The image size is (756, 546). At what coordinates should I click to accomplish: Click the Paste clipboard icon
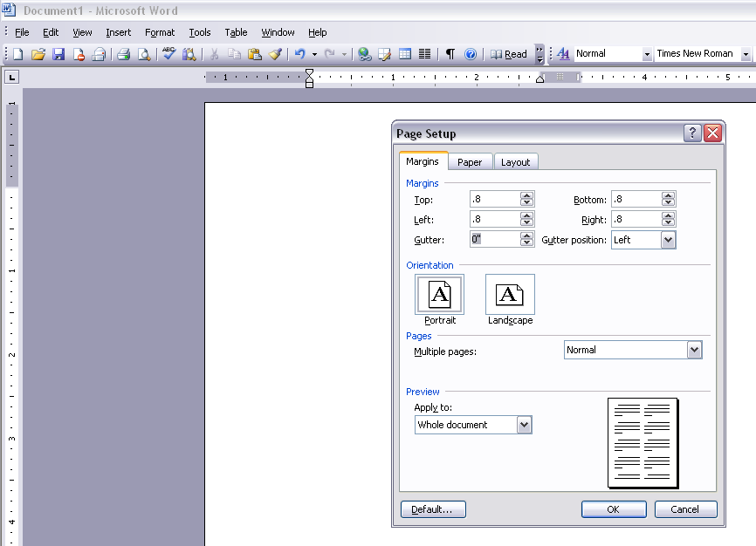pos(255,54)
